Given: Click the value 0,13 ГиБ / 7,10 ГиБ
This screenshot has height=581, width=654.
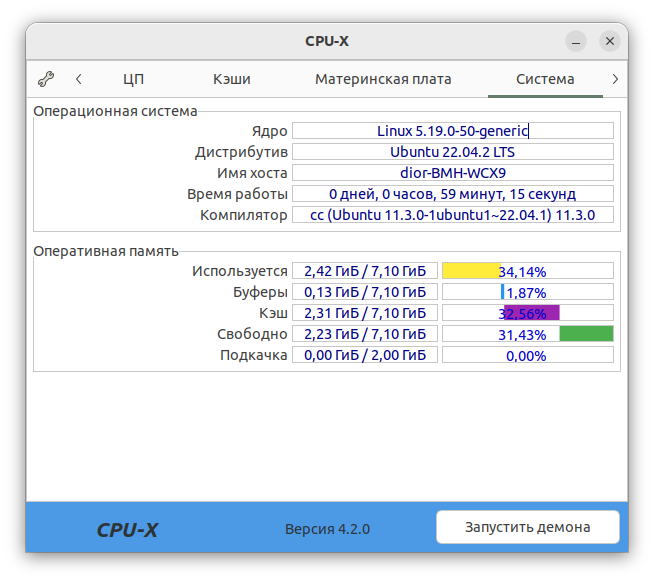Looking at the screenshot, I should tap(365, 292).
